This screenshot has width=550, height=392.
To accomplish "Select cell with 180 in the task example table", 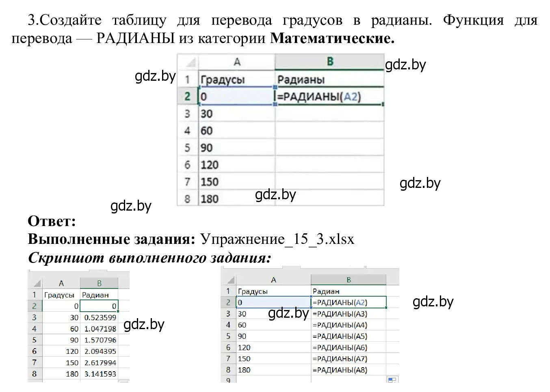I will pyautogui.click(x=237, y=199).
